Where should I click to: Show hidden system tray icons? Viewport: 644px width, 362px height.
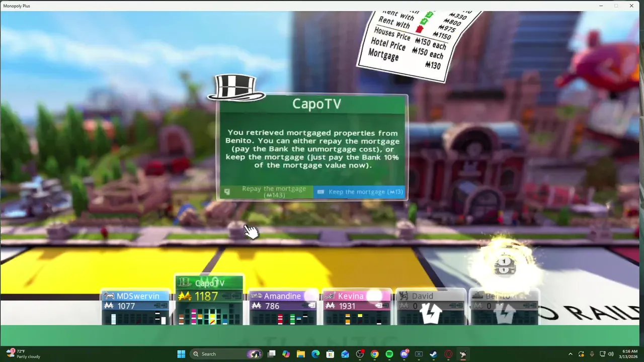tap(571, 354)
